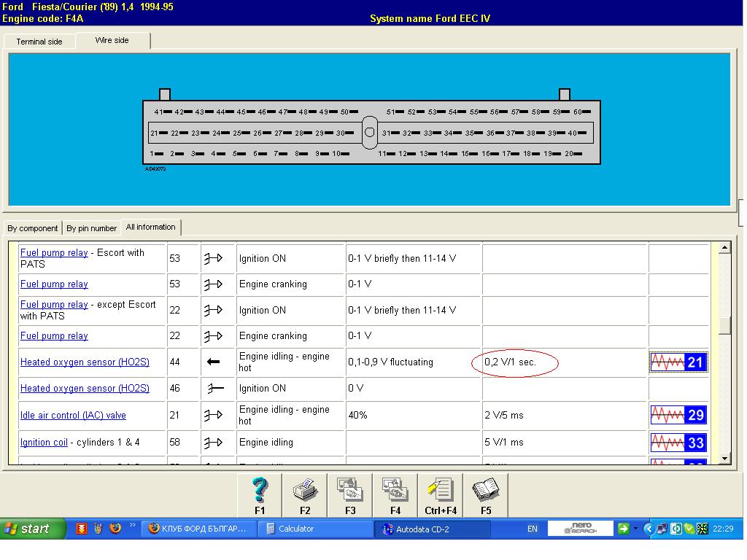The width and height of the screenshot is (747, 560).
Task: Open waveform 21 for heated oxygen sensor
Action: point(678,362)
